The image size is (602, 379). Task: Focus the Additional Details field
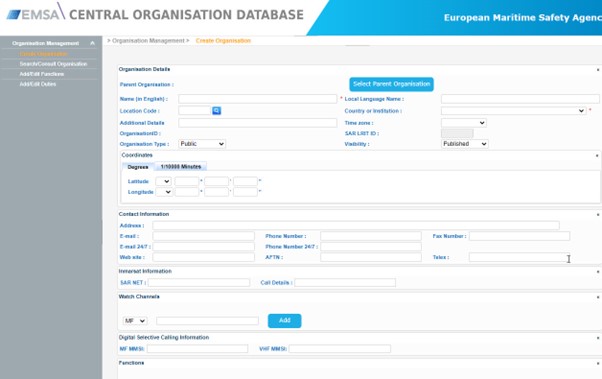click(258, 123)
